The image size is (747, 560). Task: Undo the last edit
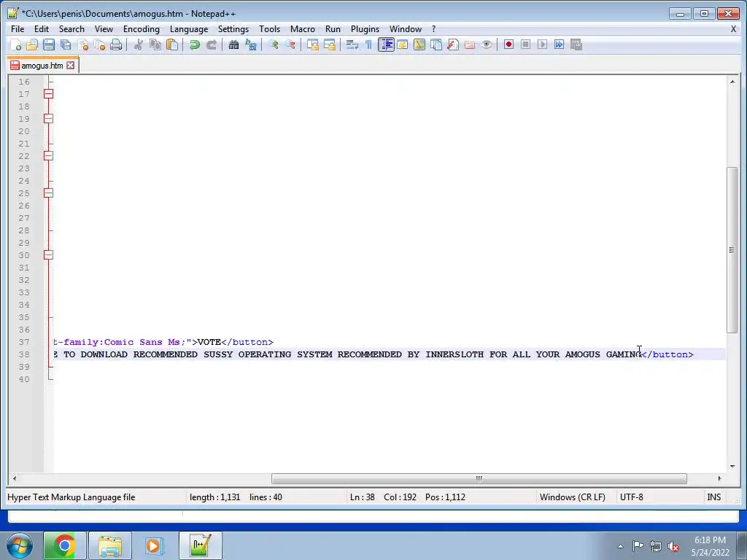click(194, 44)
